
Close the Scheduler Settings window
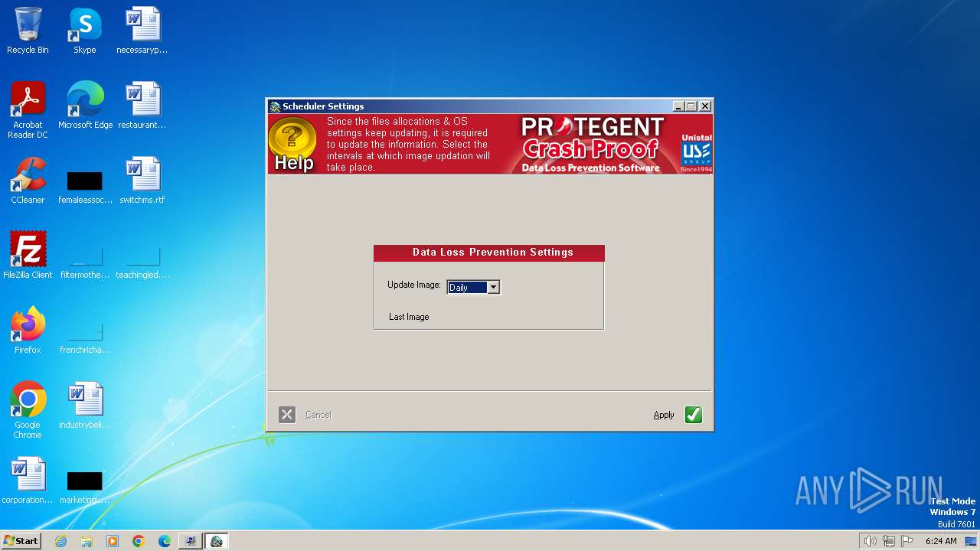[705, 106]
